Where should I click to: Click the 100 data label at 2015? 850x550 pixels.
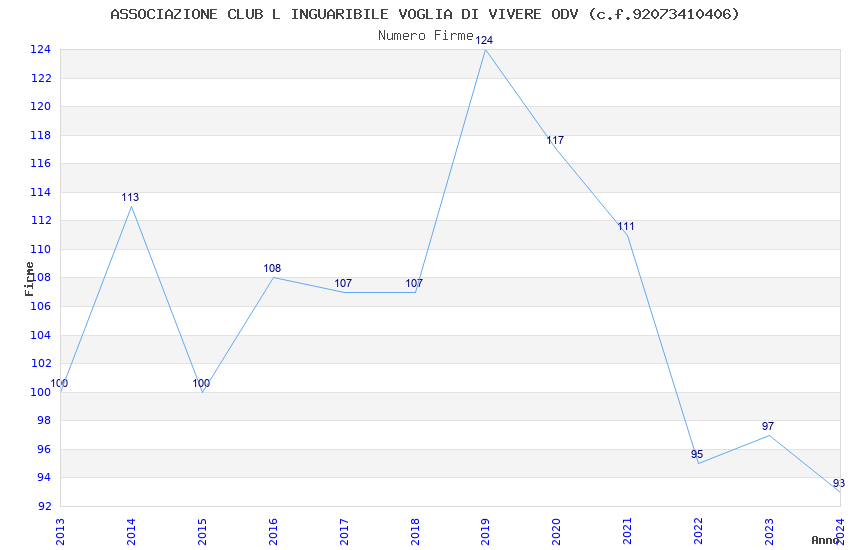(201, 383)
